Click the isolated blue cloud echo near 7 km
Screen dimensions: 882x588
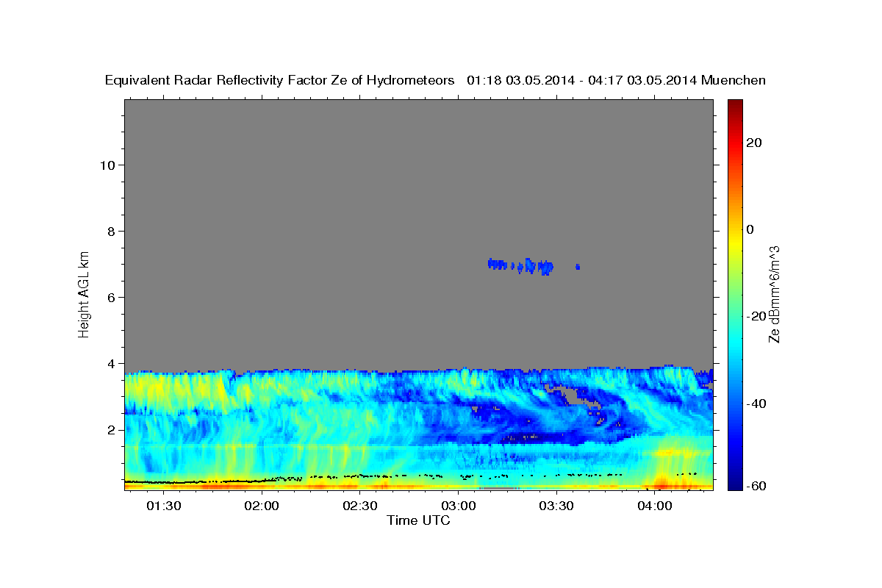[x=521, y=266]
